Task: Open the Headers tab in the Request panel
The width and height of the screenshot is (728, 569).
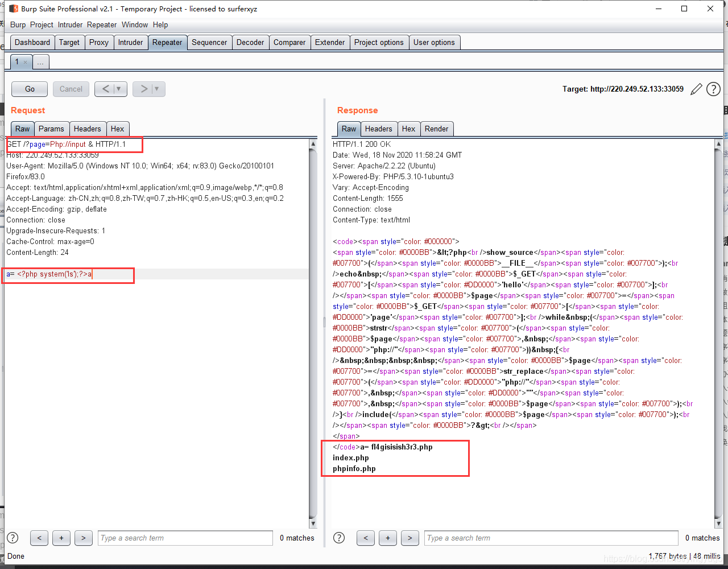Action: (x=87, y=129)
